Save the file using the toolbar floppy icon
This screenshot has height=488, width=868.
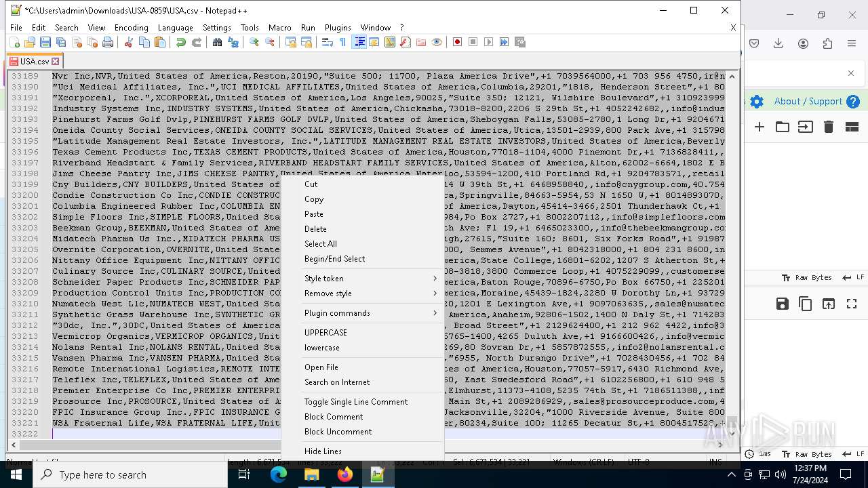pos(45,42)
